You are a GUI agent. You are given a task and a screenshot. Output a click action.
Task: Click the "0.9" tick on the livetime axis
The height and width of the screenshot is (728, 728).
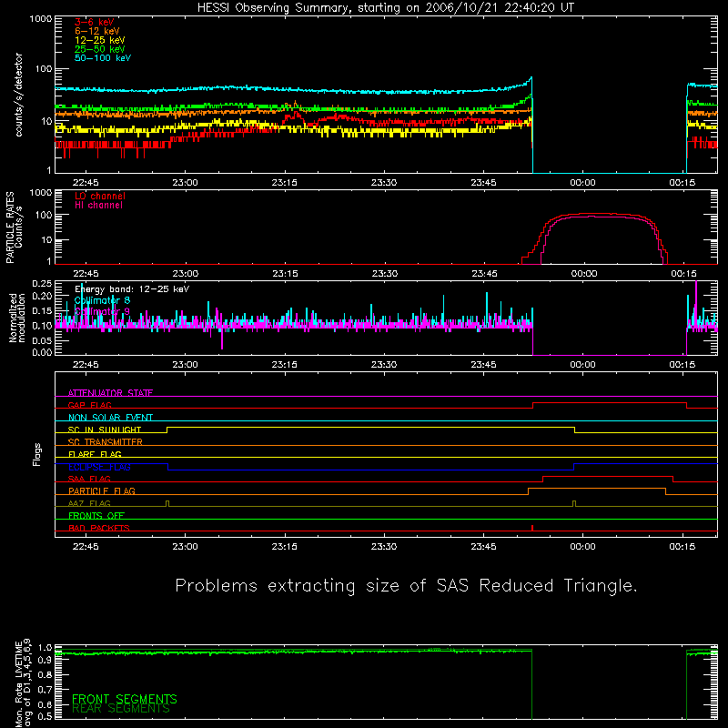tap(45, 661)
